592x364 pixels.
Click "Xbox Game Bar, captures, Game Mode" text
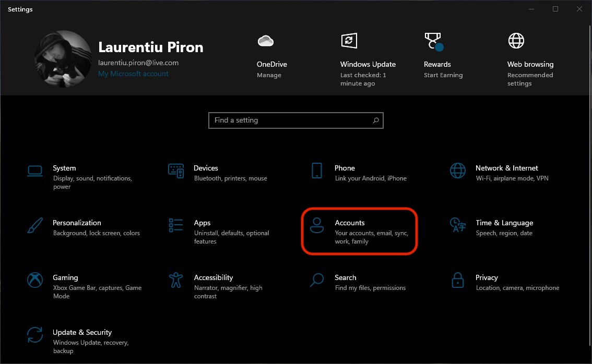pyautogui.click(x=98, y=292)
